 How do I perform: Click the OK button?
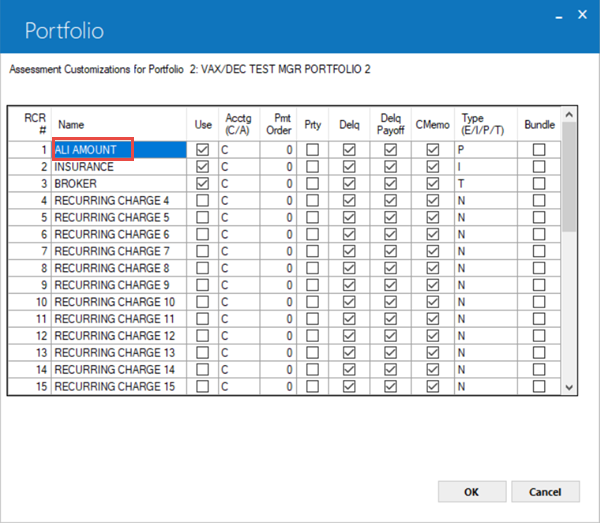tap(472, 492)
